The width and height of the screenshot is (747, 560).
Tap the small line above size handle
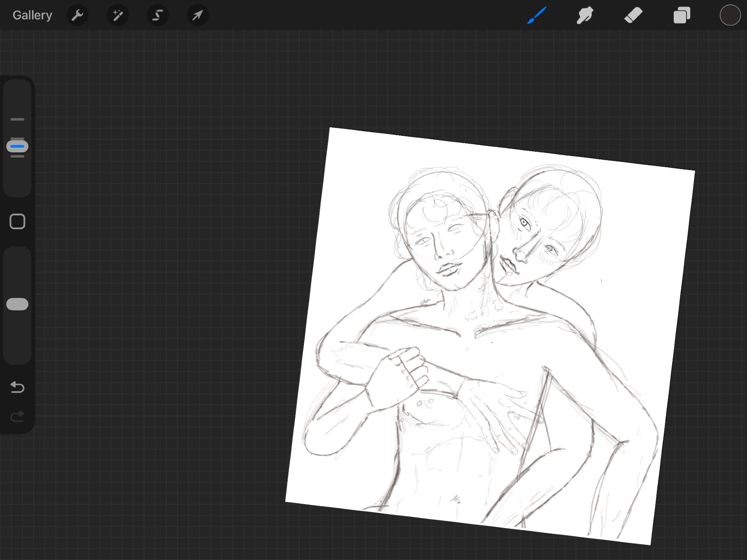tap(17, 119)
